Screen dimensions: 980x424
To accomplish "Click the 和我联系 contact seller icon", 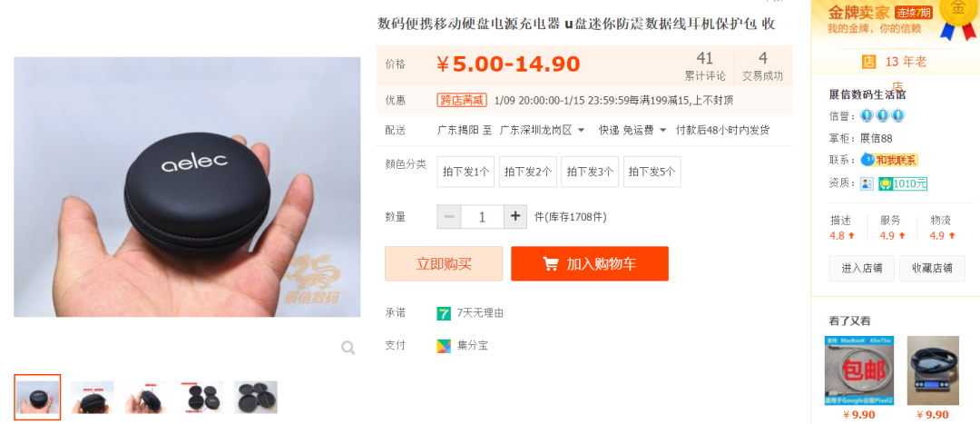I will click(889, 160).
